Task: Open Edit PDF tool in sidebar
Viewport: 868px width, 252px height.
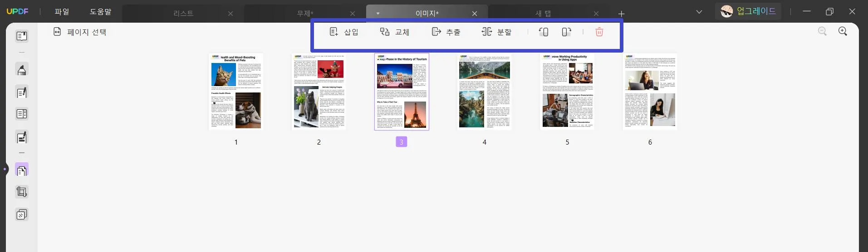Action: click(21, 92)
